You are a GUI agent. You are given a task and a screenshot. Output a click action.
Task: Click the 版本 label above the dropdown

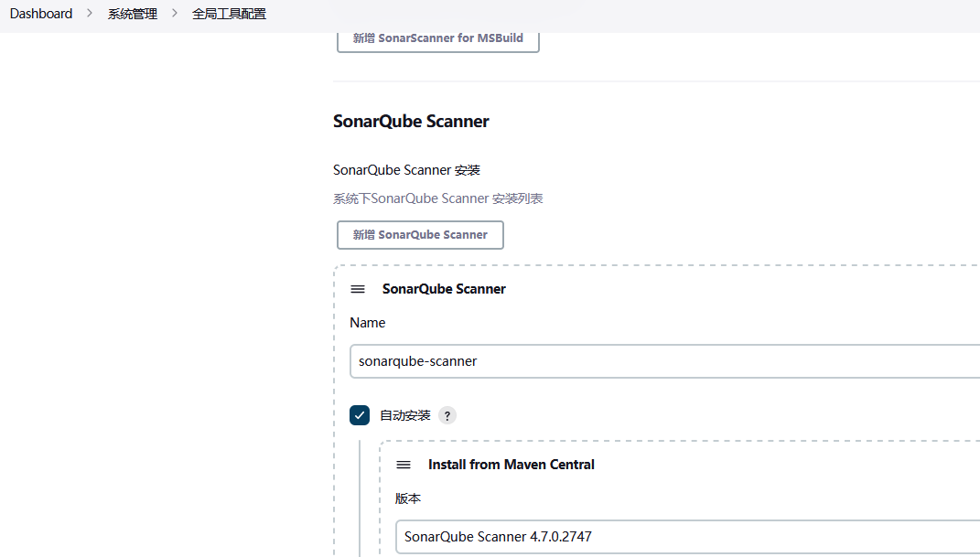click(x=408, y=498)
